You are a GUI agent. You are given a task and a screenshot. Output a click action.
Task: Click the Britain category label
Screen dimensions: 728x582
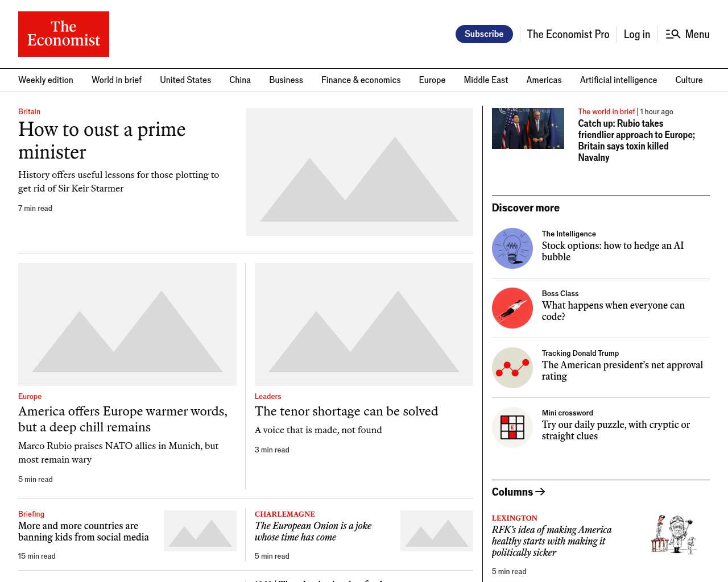coord(29,111)
